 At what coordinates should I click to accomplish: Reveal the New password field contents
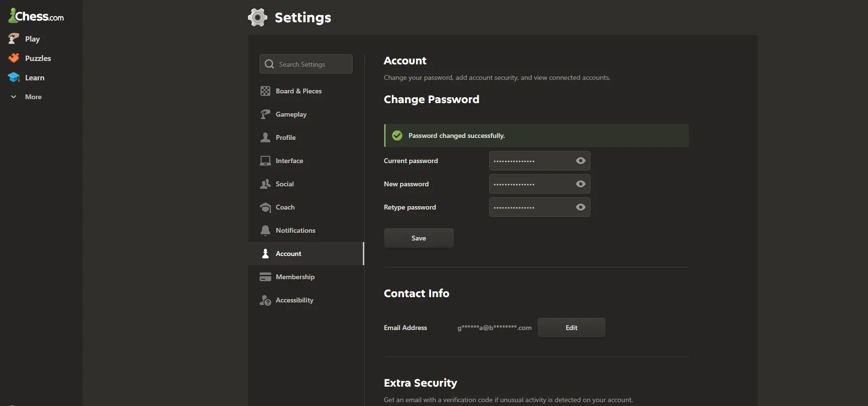(581, 184)
